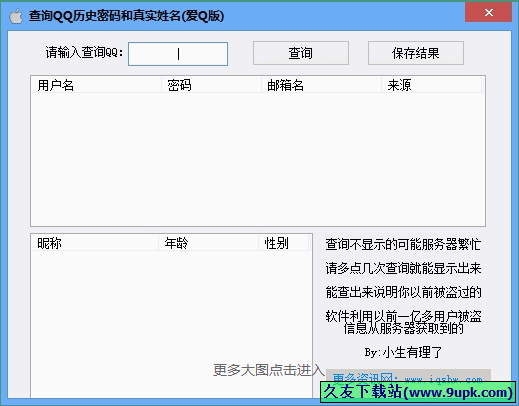Close the window with the X button
The width and height of the screenshot is (519, 406).
click(x=488, y=13)
